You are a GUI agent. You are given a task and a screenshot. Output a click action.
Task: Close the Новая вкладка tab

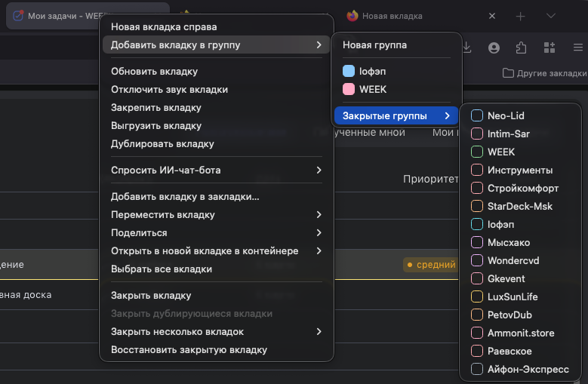pos(492,16)
